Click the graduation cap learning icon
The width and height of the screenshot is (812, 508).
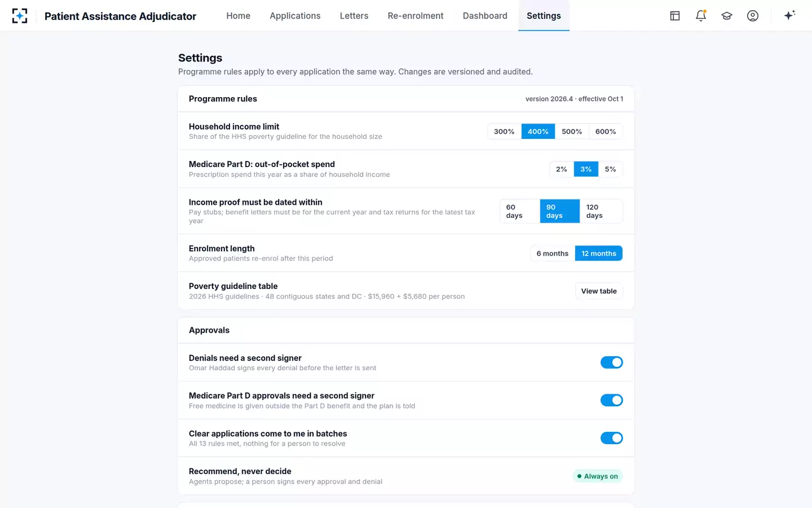[727, 16]
